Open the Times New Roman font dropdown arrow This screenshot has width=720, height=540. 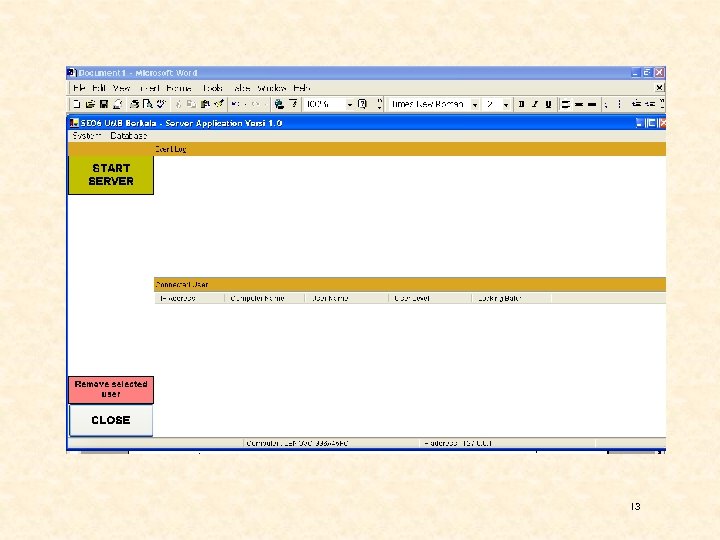[x=475, y=105]
